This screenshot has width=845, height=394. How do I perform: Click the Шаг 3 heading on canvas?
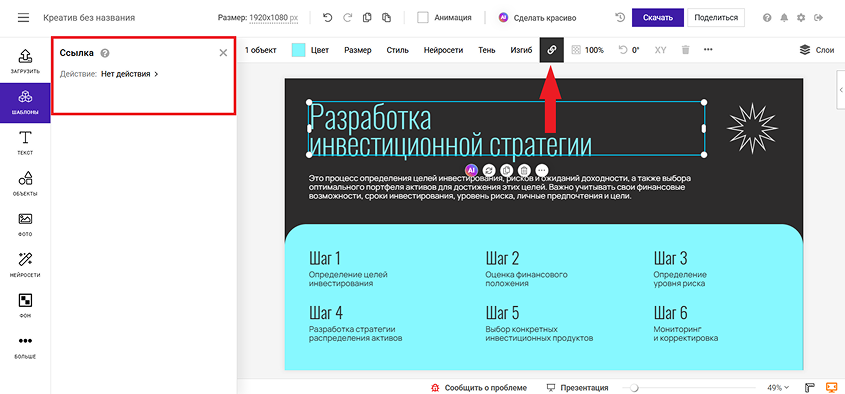pos(671,258)
